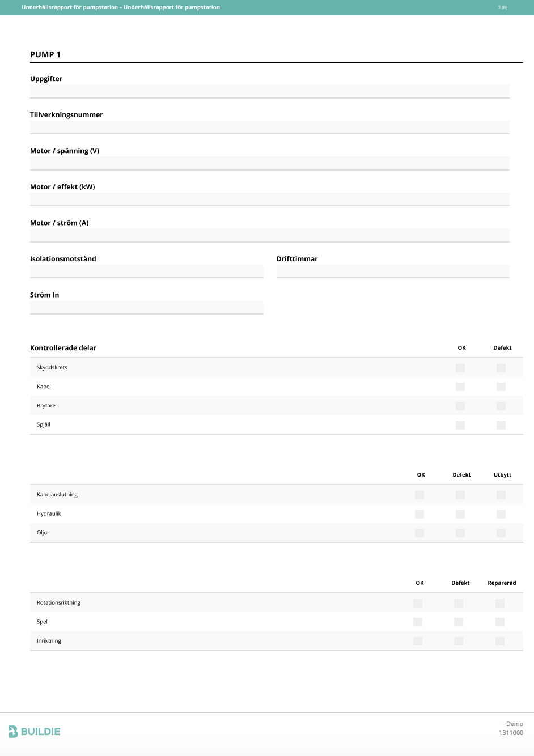Click the Utbytt column header
This screenshot has width=534, height=756.
(502, 475)
